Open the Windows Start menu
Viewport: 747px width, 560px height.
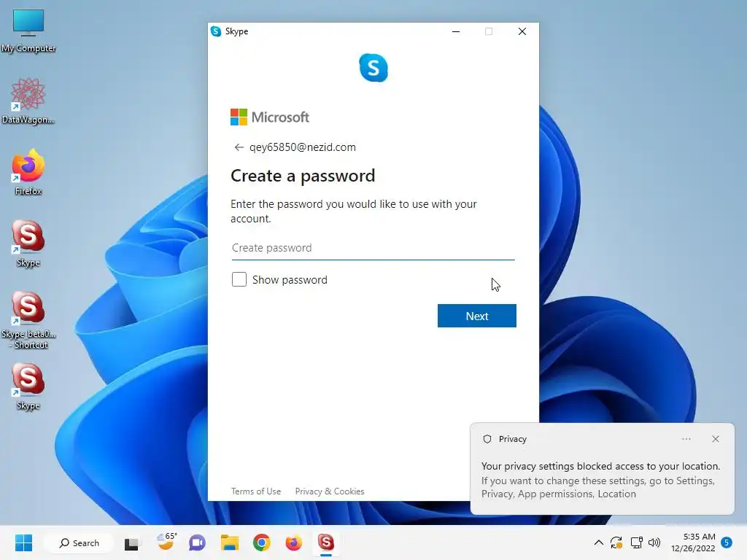(24, 542)
